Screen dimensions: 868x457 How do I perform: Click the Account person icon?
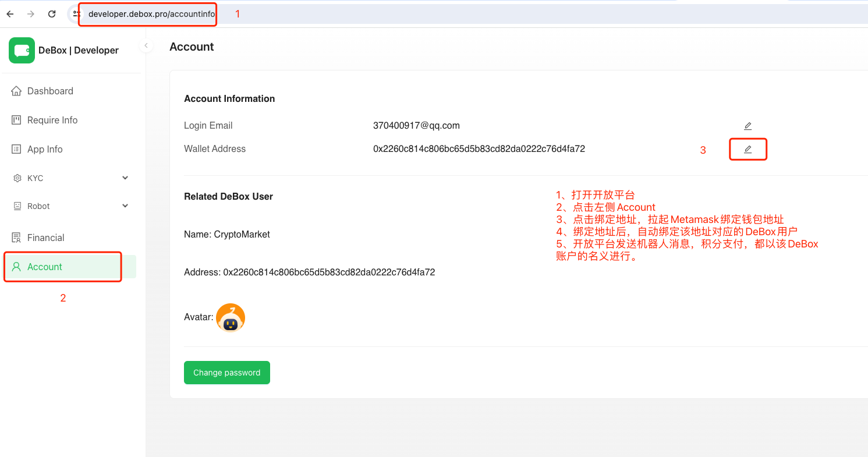[16, 267]
